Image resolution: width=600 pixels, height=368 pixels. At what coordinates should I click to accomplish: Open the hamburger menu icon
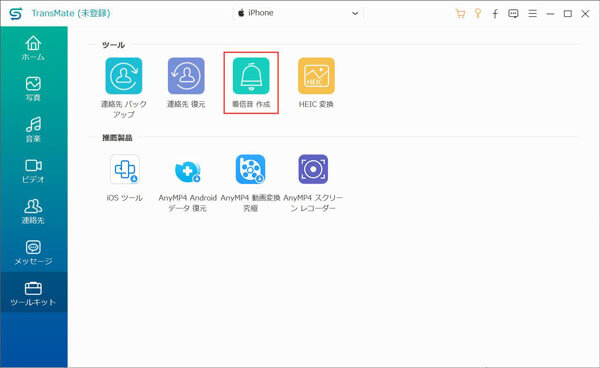[532, 14]
